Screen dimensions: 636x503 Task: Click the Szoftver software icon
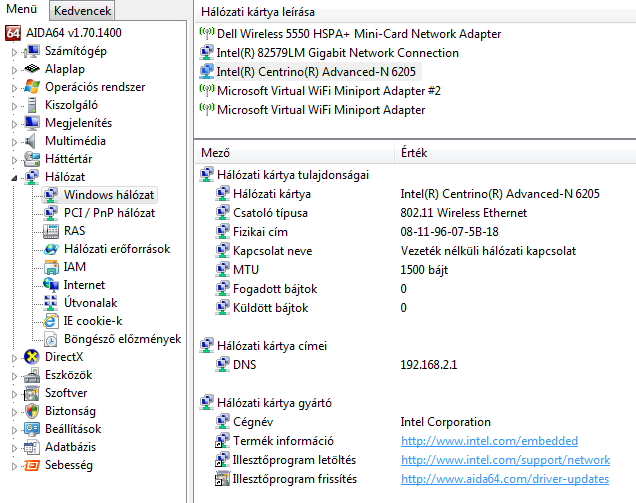click(x=32, y=393)
